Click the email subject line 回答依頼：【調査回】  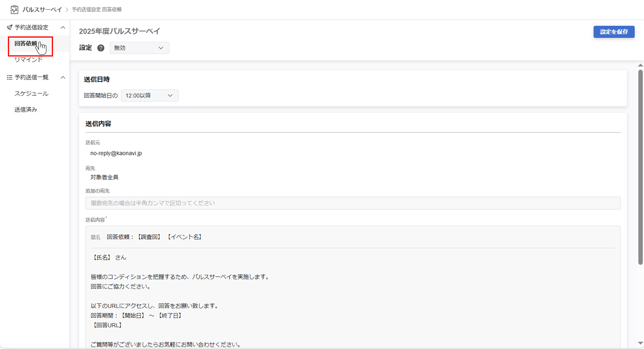(x=154, y=237)
